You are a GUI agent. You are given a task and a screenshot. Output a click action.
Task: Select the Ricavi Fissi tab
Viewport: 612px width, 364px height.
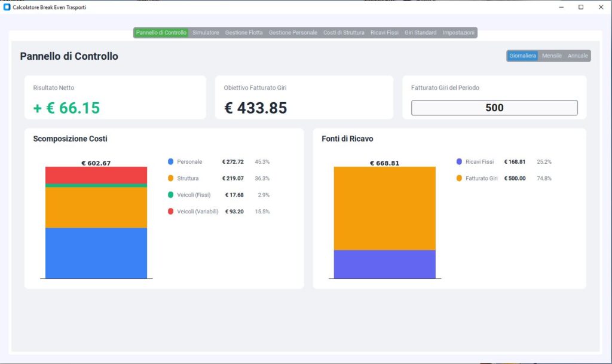[x=384, y=33]
